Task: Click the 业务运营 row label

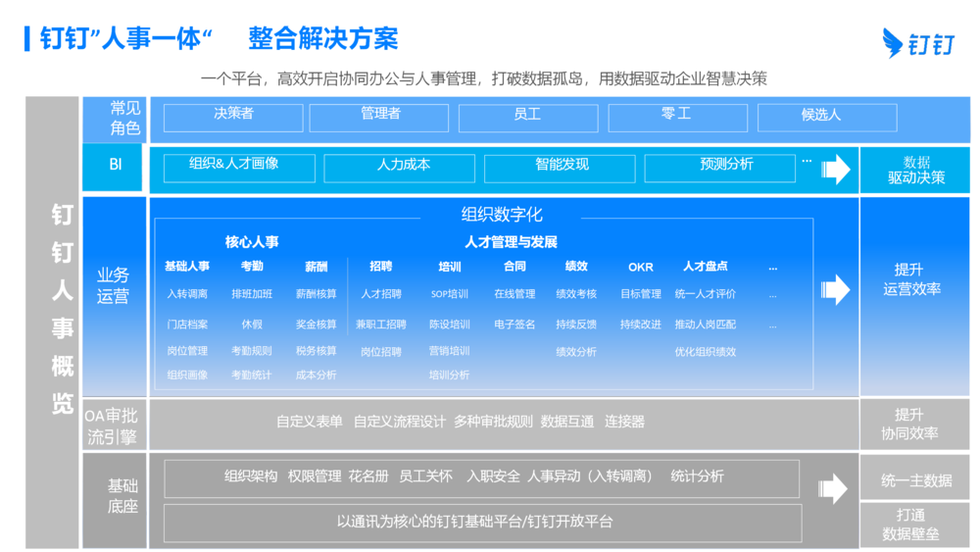Action: [x=115, y=296]
